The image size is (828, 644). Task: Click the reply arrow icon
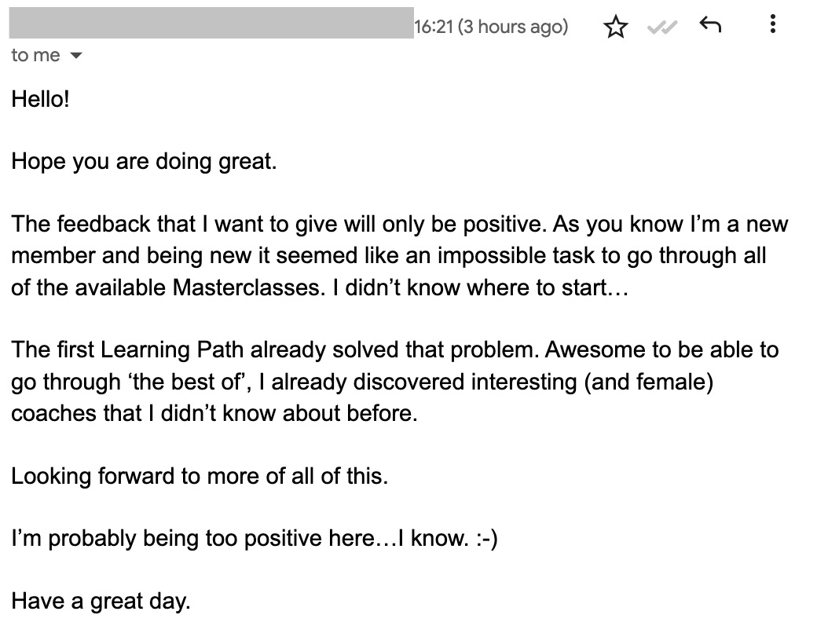coord(709,24)
